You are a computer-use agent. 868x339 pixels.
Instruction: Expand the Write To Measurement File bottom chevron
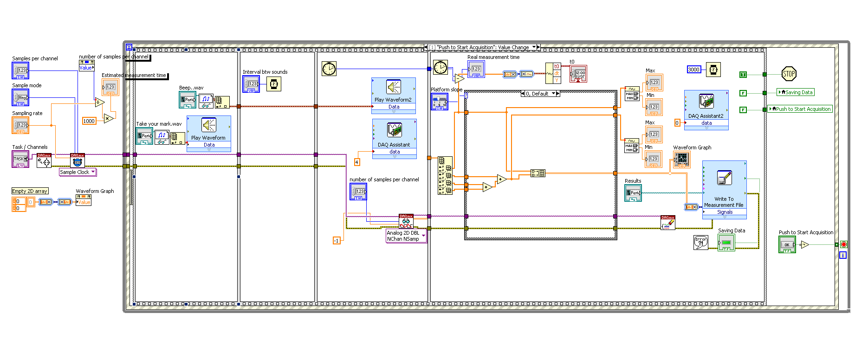coord(725,217)
